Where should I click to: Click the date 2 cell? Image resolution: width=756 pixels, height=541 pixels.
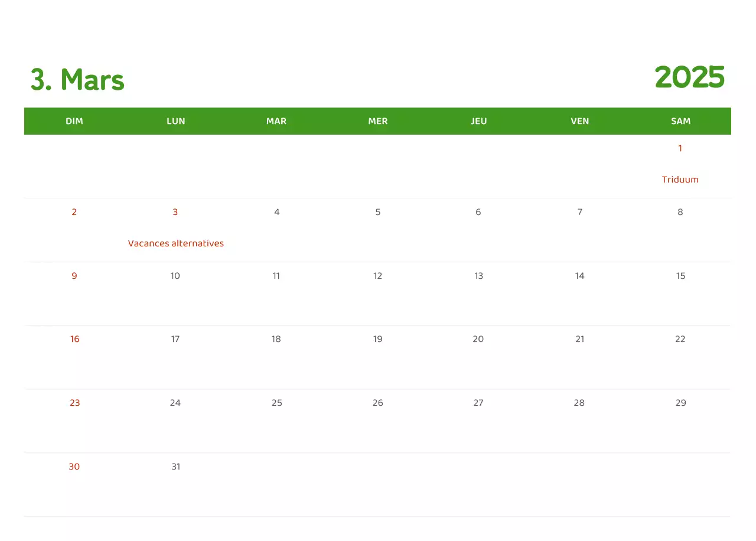[x=74, y=211]
